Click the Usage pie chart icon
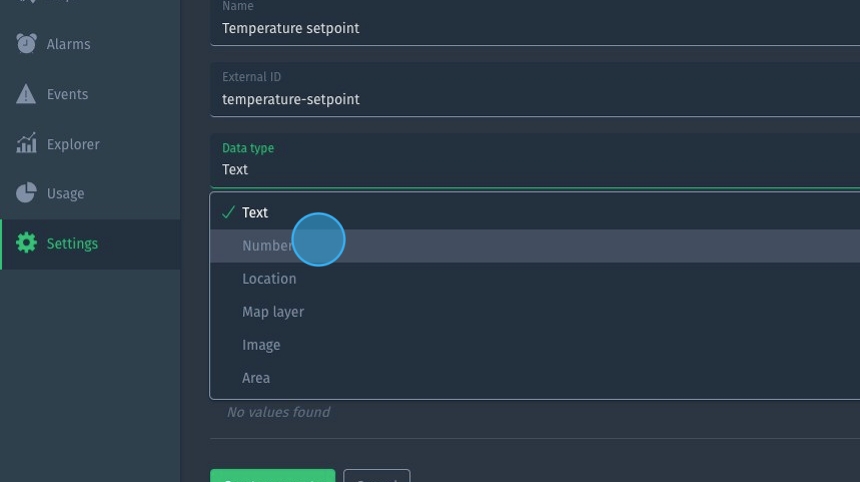Image resolution: width=860 pixels, height=482 pixels. pyautogui.click(x=27, y=193)
